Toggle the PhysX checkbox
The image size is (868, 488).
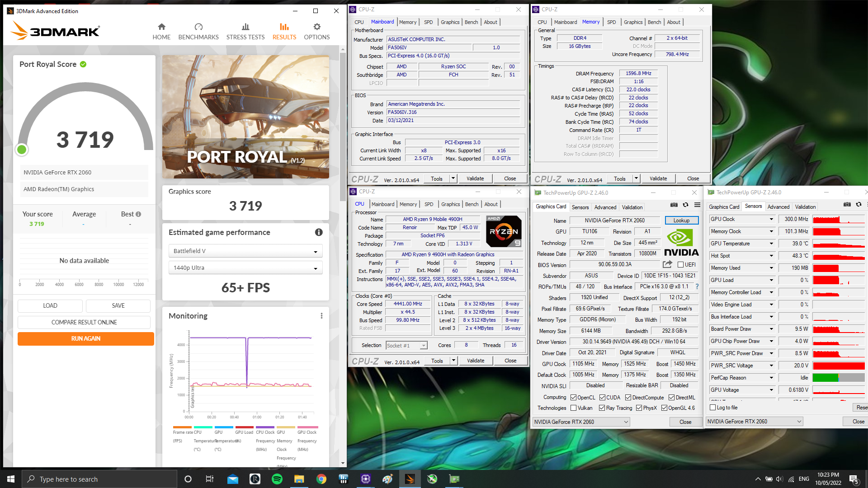639,408
